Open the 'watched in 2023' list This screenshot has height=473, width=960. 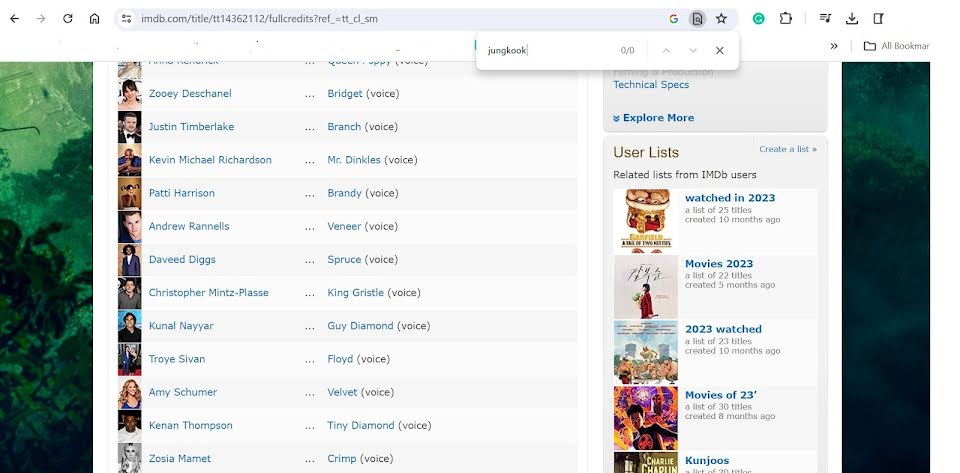pos(730,198)
